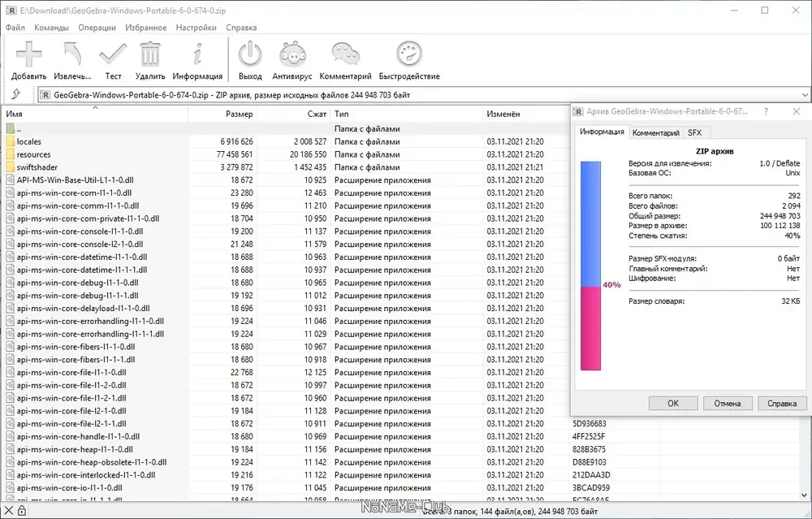The height and width of the screenshot is (519, 812).
Task: Open the Комментарий speech bubble icon
Action: pos(345,54)
